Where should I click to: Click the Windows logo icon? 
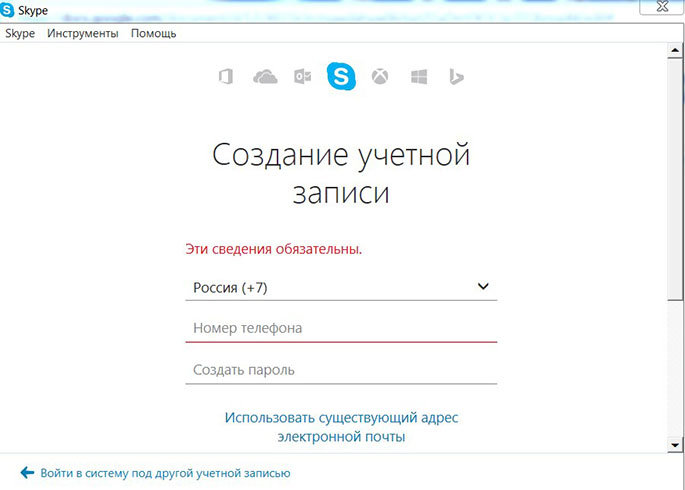(419, 77)
